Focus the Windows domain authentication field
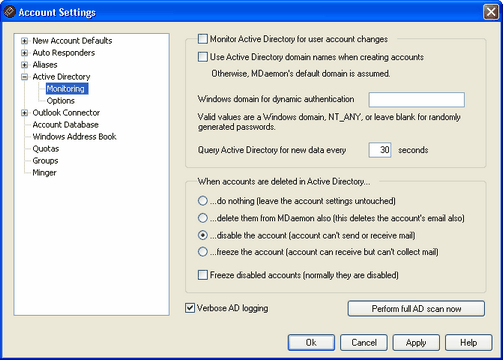Image resolution: width=503 pixels, height=360 pixels. (416, 100)
